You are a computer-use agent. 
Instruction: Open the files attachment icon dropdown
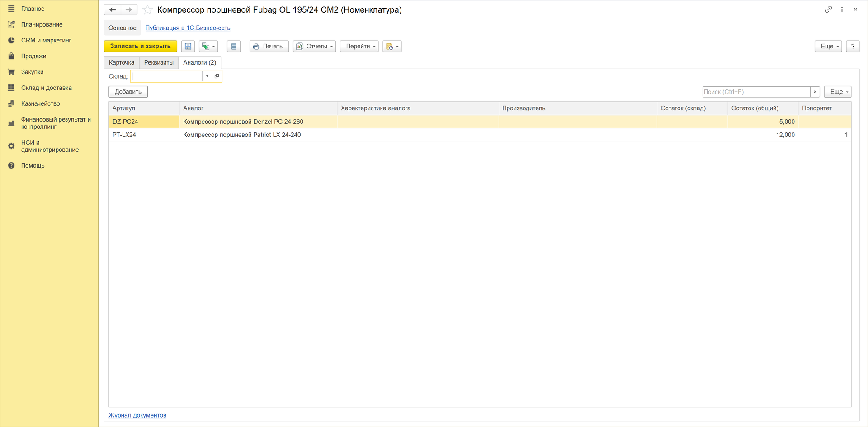click(x=392, y=47)
